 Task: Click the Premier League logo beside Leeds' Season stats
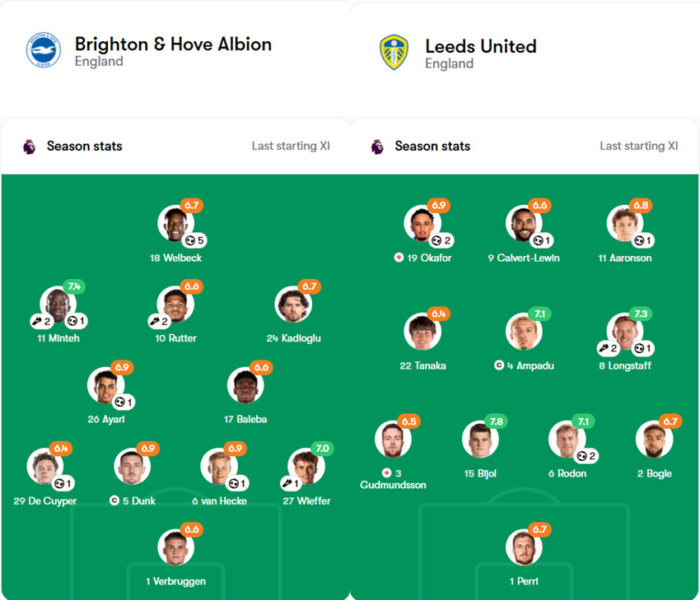point(376,146)
